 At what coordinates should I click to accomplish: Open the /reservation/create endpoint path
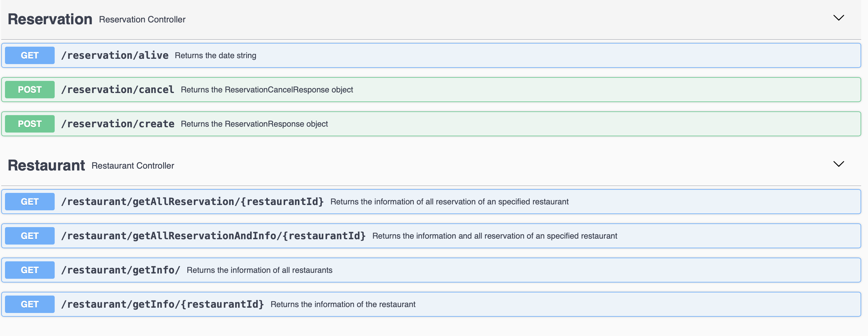click(x=118, y=124)
